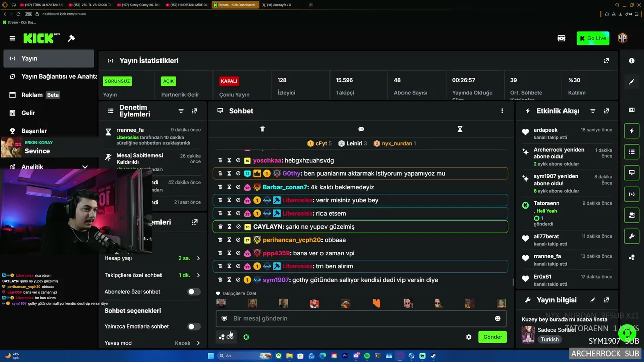644x362 pixels.
Task: Open the filter icon in Denetim Eylemleri
Action: point(181,111)
